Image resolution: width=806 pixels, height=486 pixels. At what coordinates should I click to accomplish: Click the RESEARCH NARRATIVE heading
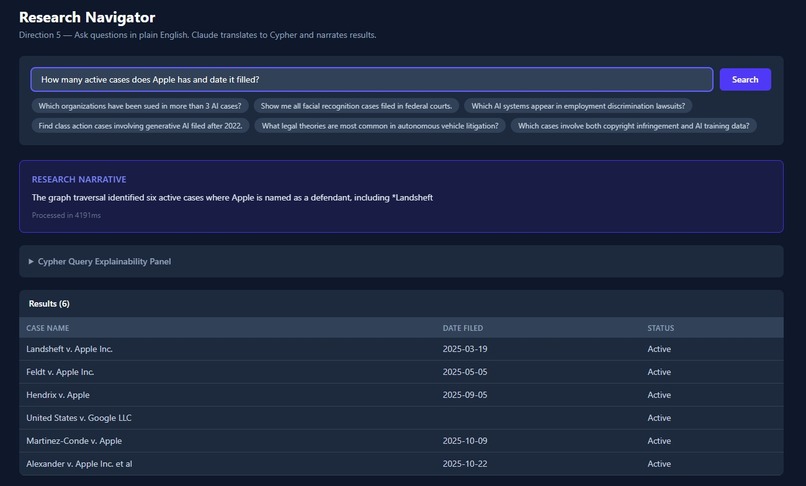coord(79,179)
